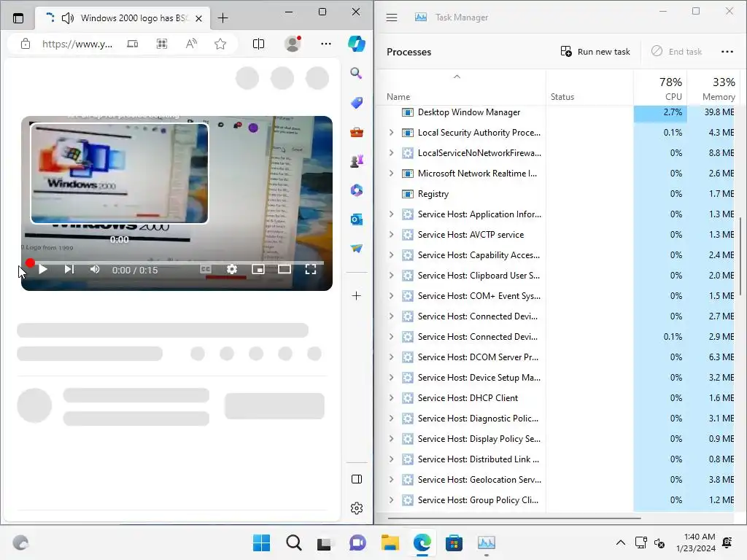Open Task Manager more options menu

coord(727,52)
